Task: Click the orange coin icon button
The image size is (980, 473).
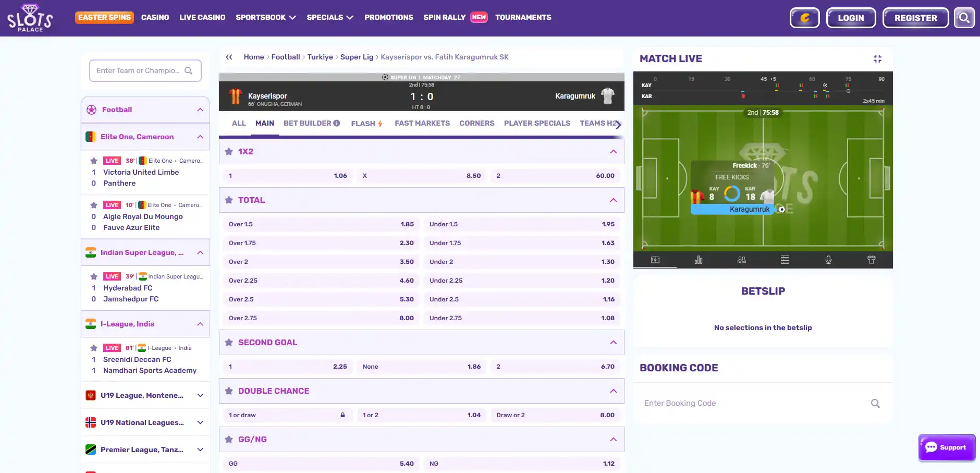Action: pyautogui.click(x=805, y=18)
